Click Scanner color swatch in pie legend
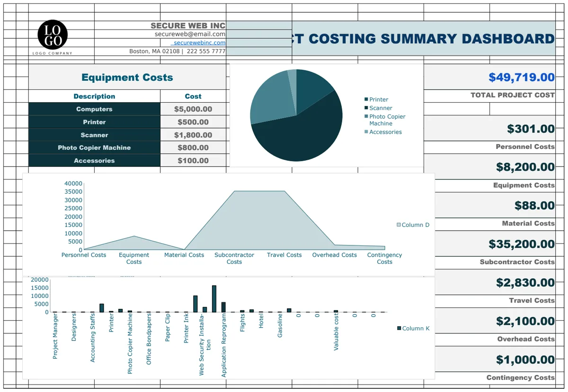 click(366, 108)
